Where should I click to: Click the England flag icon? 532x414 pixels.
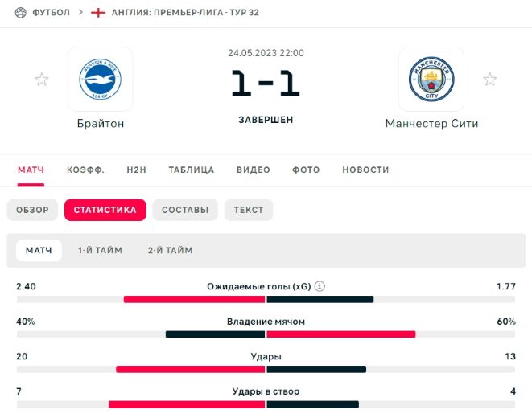tap(98, 13)
